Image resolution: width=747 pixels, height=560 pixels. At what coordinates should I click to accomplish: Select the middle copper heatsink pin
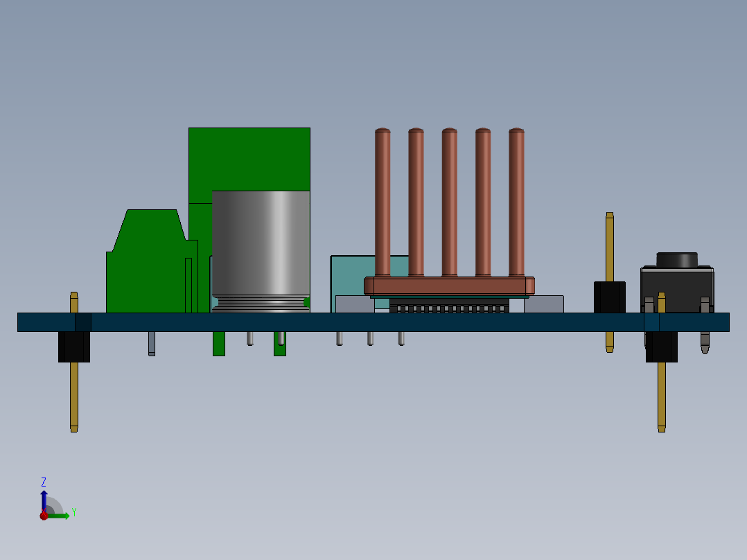click(x=449, y=202)
